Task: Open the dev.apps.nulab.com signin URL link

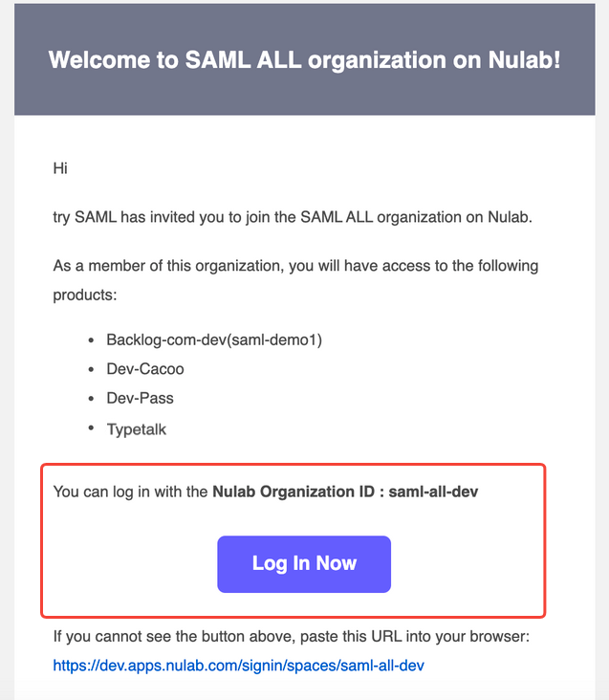Action: click(238, 666)
